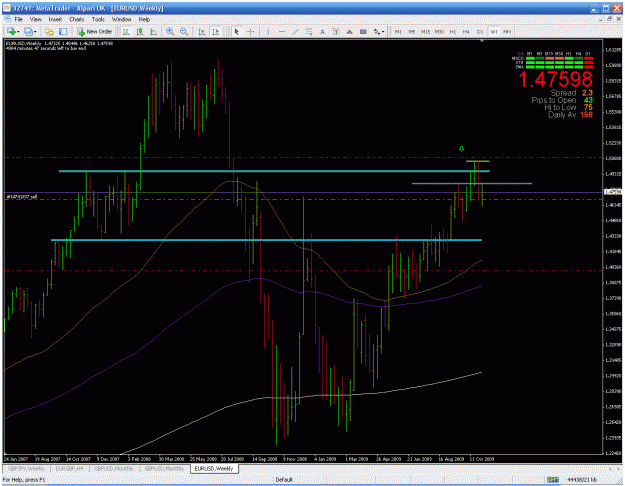This screenshot has width=625, height=486.
Task: Zoom out with the magnifier minus icon
Action: point(184,31)
